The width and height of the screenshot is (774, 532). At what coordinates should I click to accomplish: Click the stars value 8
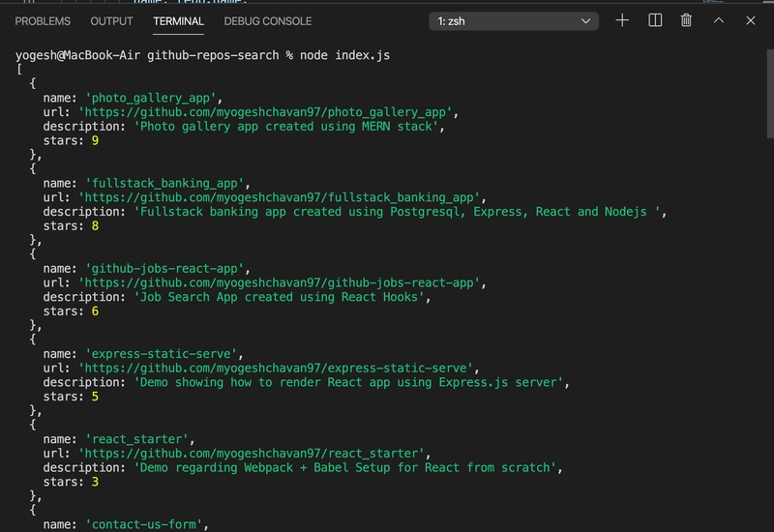[95, 226]
